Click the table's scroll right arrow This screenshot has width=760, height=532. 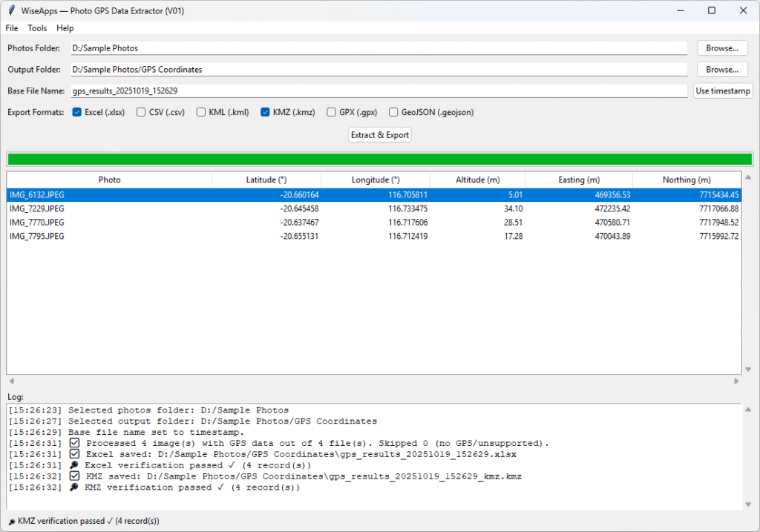point(736,381)
